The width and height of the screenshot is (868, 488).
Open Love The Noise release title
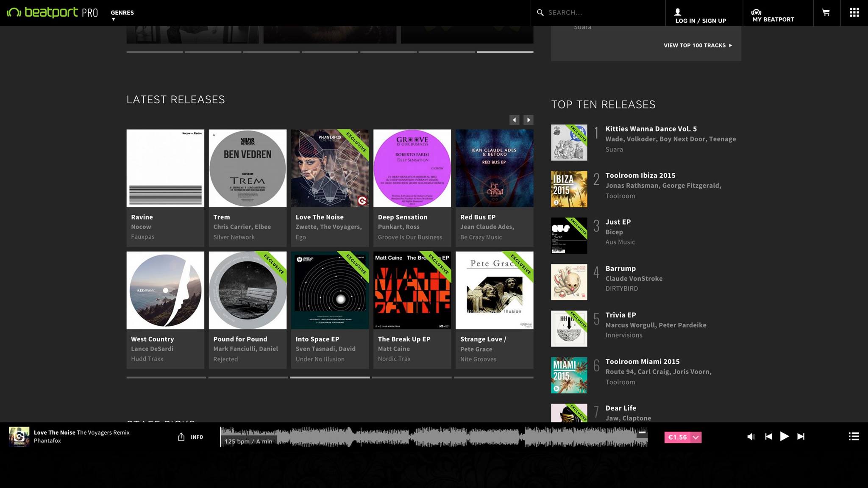click(x=320, y=217)
